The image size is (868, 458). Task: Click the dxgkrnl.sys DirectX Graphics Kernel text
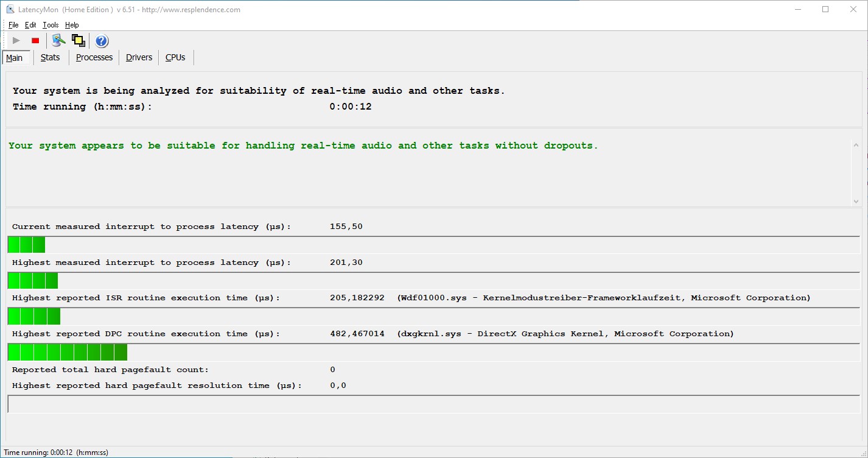click(565, 334)
